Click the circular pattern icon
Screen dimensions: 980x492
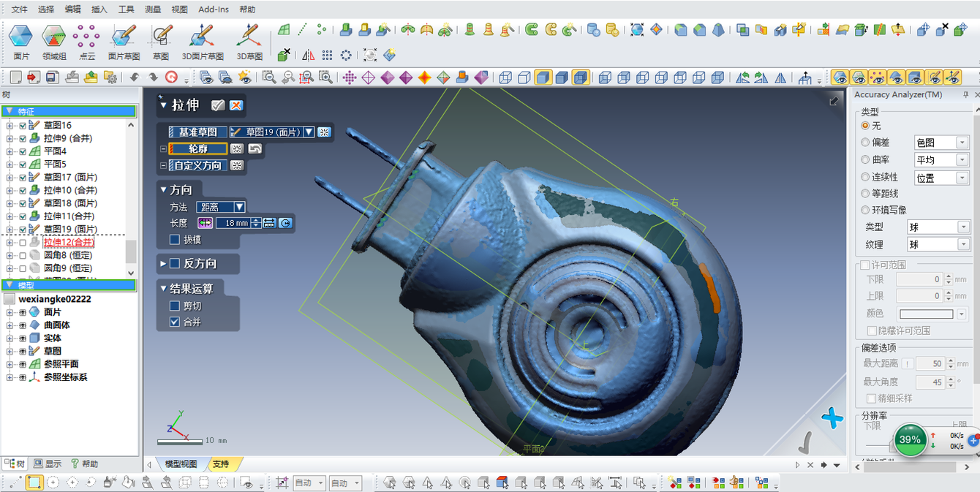click(x=346, y=55)
